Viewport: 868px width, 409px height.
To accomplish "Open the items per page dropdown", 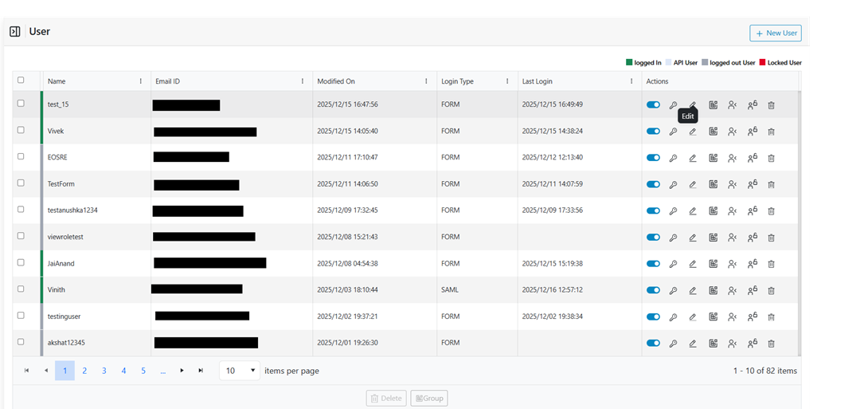I will pos(240,371).
